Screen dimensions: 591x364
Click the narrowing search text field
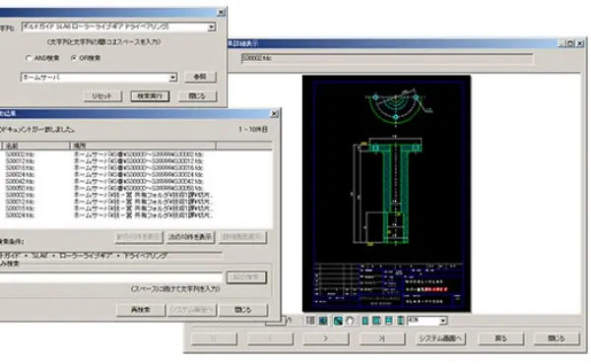(x=110, y=277)
